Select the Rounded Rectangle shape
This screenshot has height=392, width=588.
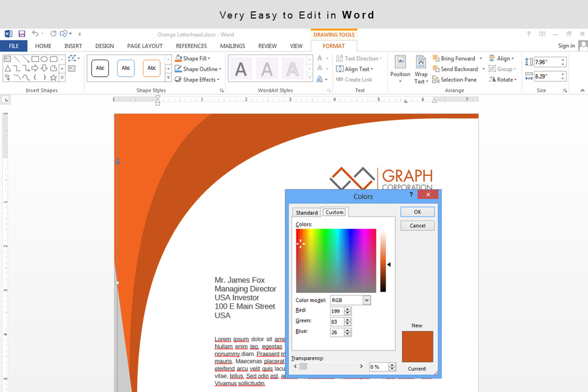coord(53,59)
